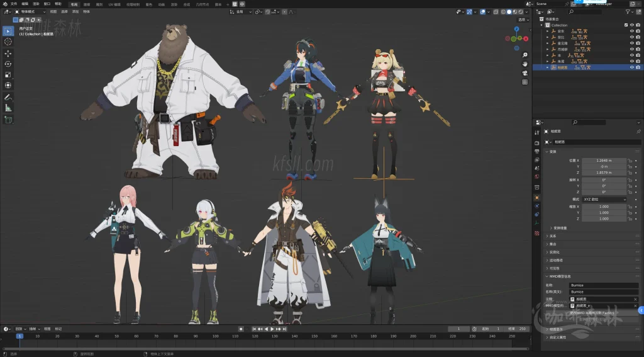Hide the 月城柳 object with eye icon
The height and width of the screenshot is (357, 644).
(631, 49)
